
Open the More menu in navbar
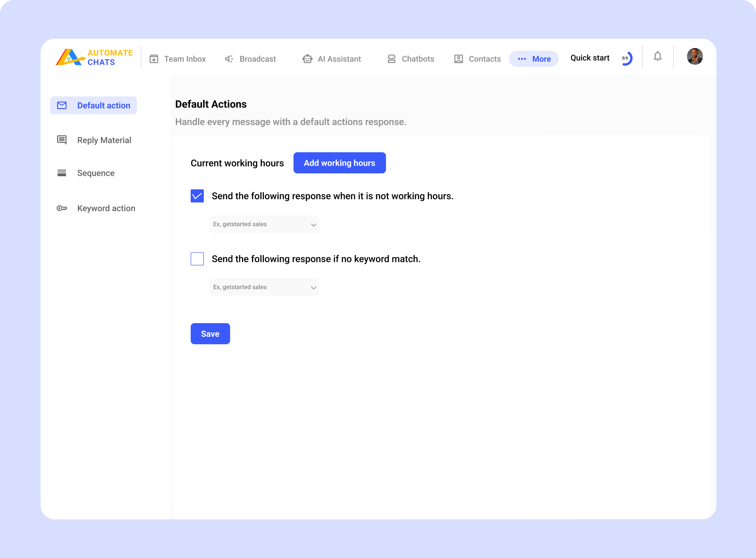[533, 59]
